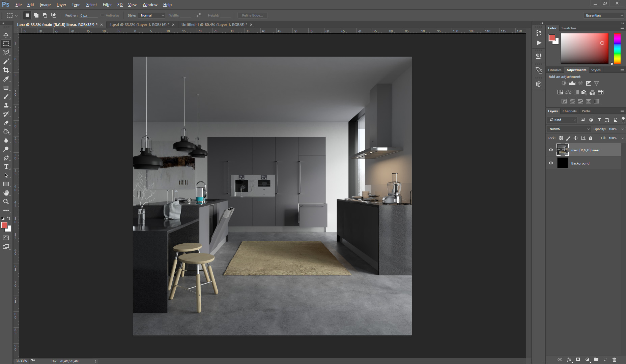
Task: Select the Move tool
Action: (x=6, y=35)
